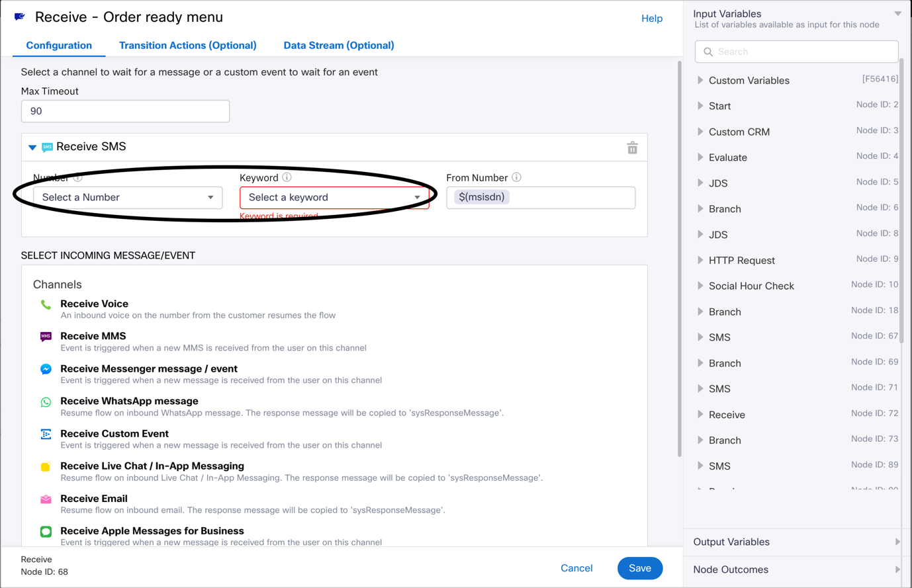Image resolution: width=912 pixels, height=588 pixels.
Task: Click SMS row with Node ID 71
Action: coord(797,389)
